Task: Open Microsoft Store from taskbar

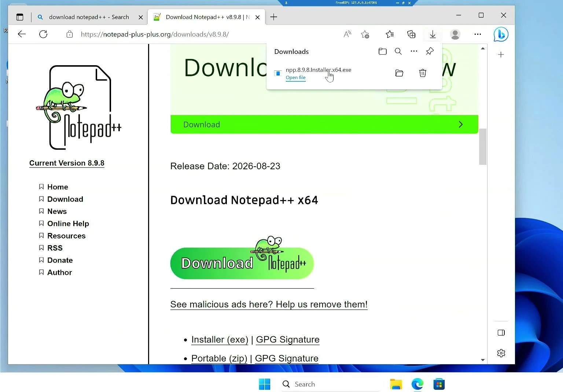Action: click(x=439, y=384)
